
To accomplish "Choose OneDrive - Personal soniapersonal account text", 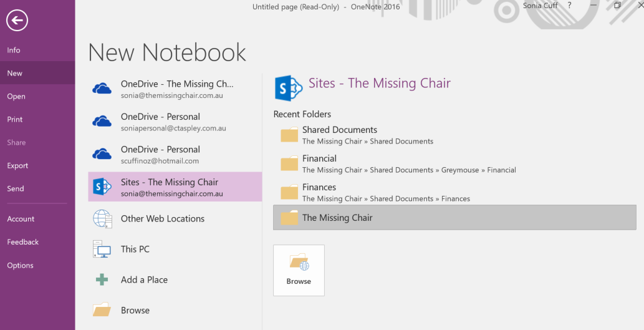I will point(173,122).
